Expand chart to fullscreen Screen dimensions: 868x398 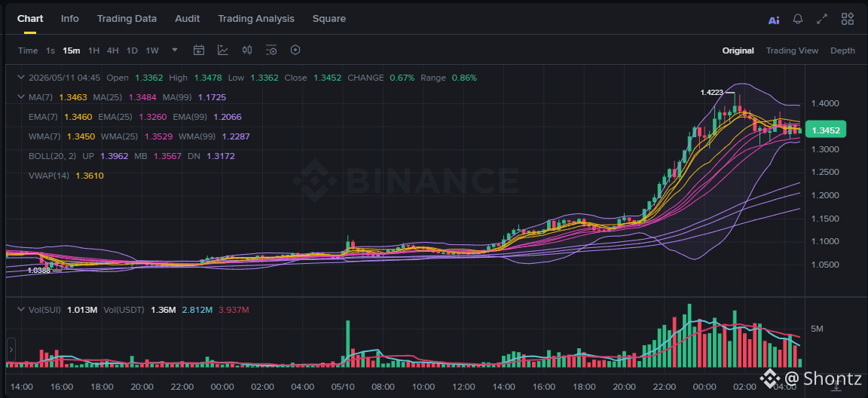pyautogui.click(x=822, y=19)
